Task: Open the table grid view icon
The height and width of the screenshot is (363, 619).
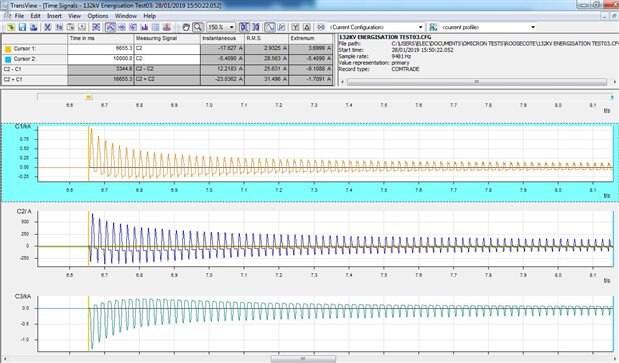Action: click(156, 27)
